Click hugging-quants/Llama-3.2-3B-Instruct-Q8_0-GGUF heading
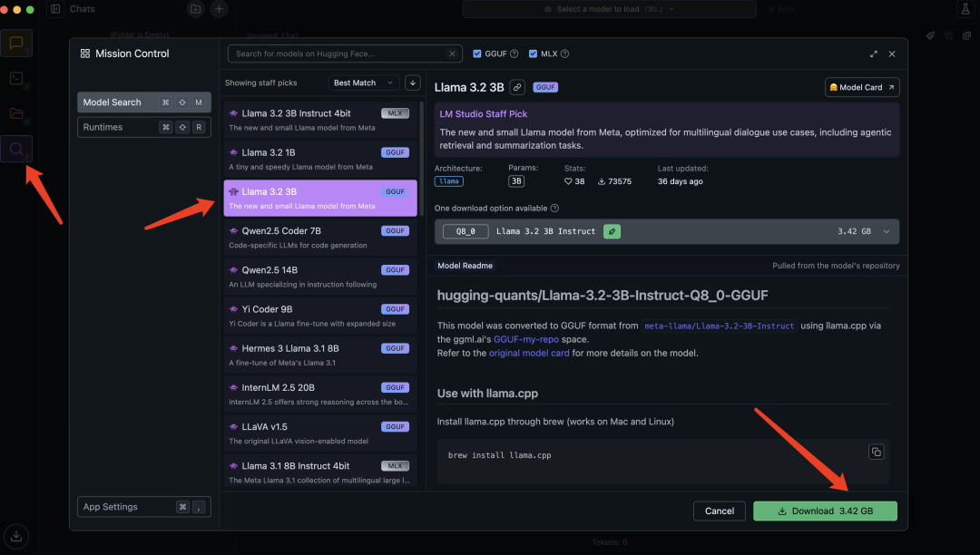 pyautogui.click(x=603, y=296)
